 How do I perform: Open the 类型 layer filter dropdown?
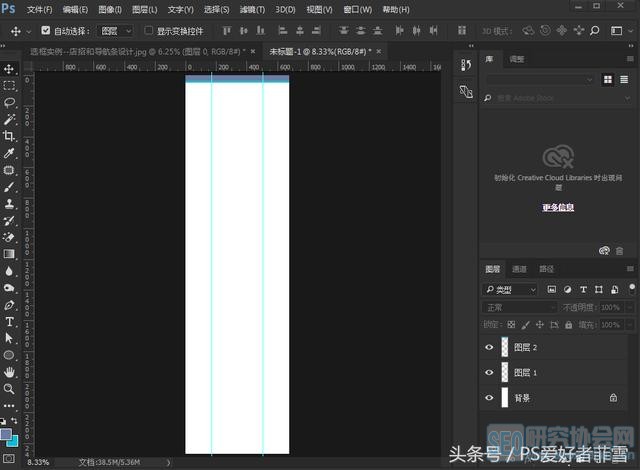(510, 290)
